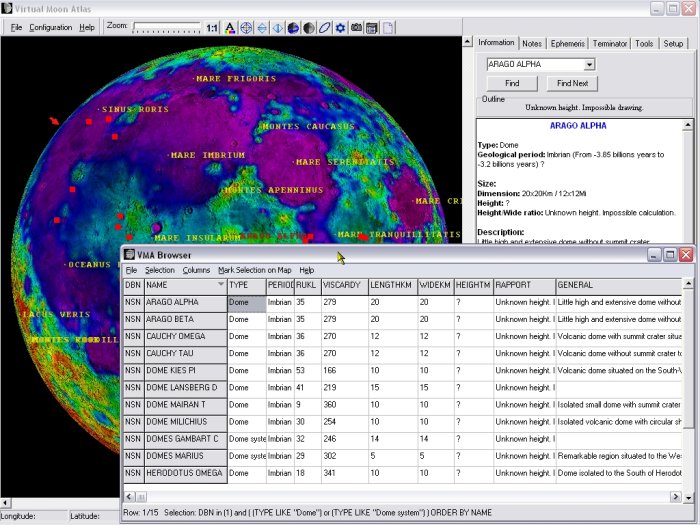700x525 pixels.
Task: Click the blank page toolbar icon
Action: [388, 28]
